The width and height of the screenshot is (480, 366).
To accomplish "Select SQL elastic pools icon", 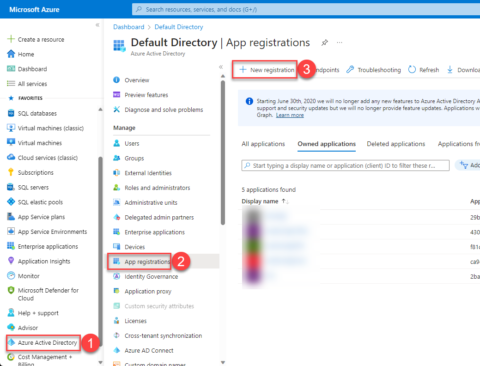I will pyautogui.click(x=11, y=202).
